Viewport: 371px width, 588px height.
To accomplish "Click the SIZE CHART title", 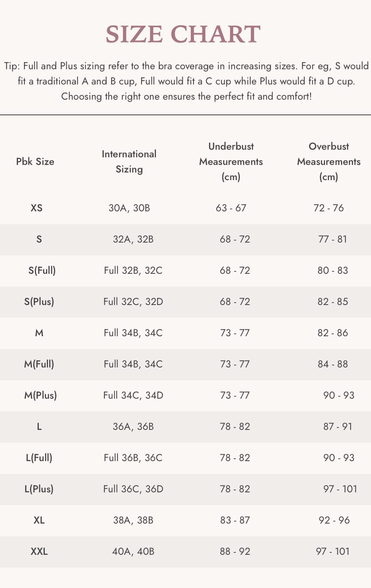I will (183, 34).
